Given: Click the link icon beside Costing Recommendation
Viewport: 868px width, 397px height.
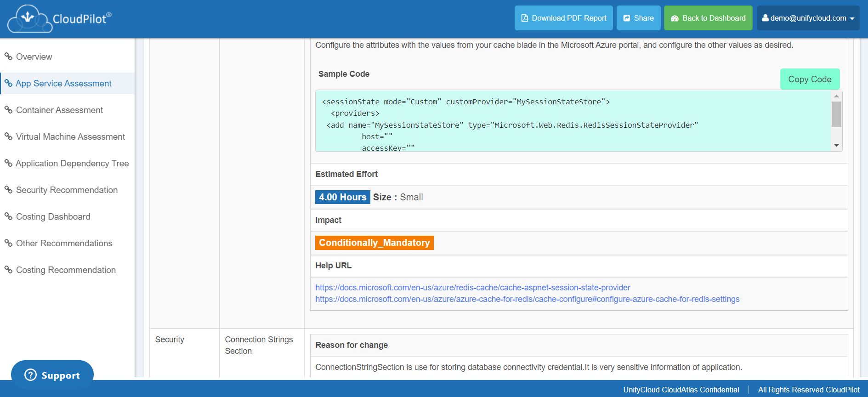Looking at the screenshot, I should 8,270.
